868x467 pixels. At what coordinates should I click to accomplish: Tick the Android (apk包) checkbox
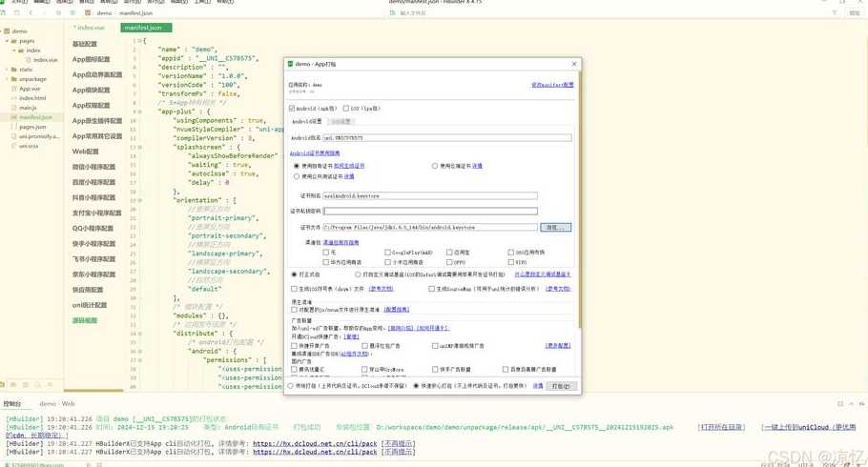tap(292, 109)
